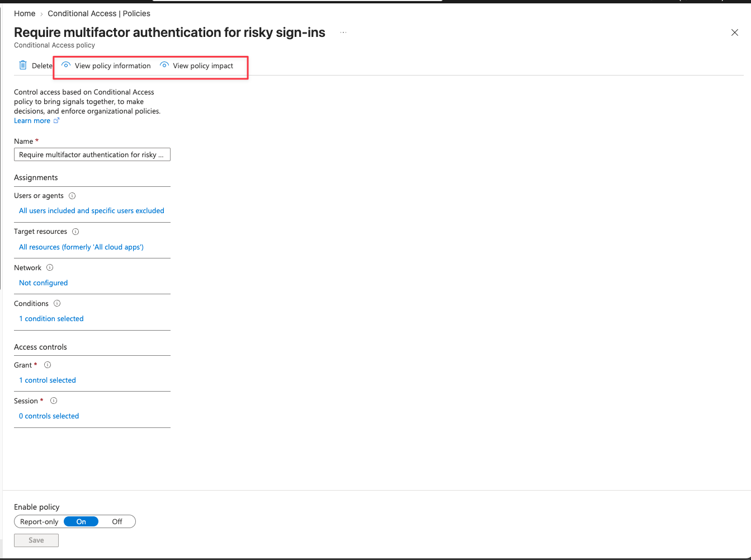
Task: Click the external link icon after Learn more
Action: pos(56,120)
